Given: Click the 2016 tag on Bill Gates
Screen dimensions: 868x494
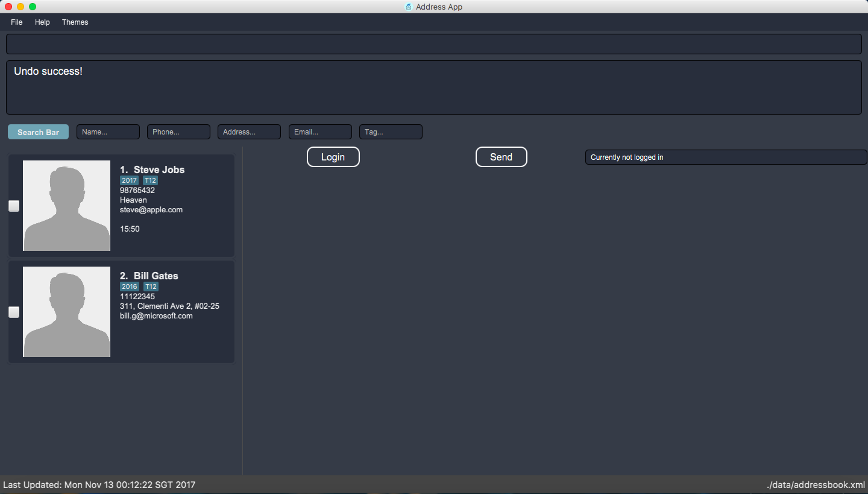Looking at the screenshot, I should coord(130,287).
